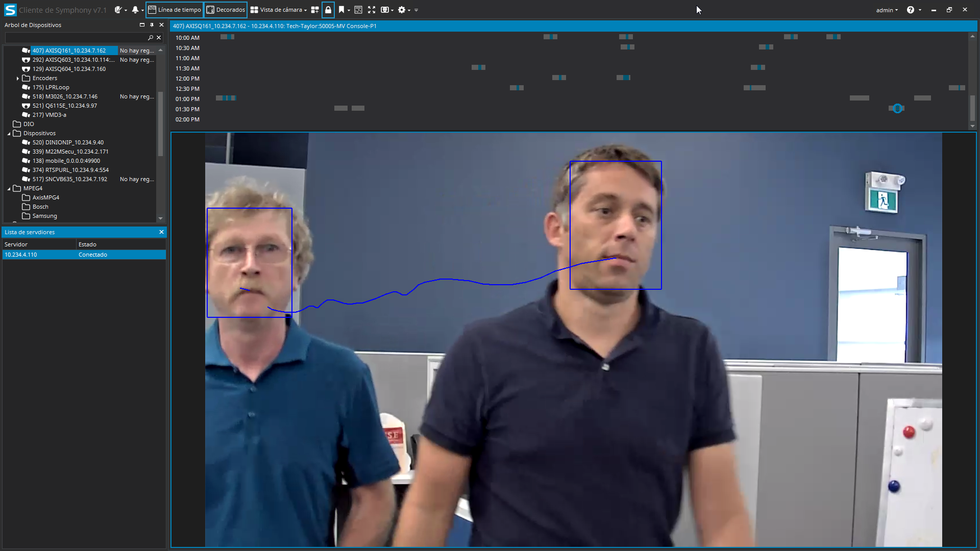980x551 pixels.
Task: Click the activity report chart icon
Action: click(x=358, y=10)
